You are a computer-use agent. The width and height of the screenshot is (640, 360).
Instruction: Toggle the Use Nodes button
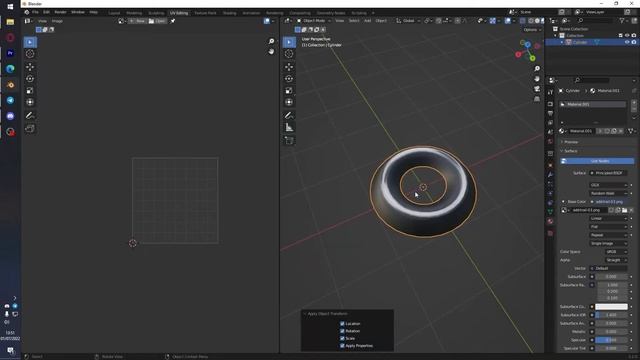pyautogui.click(x=598, y=161)
